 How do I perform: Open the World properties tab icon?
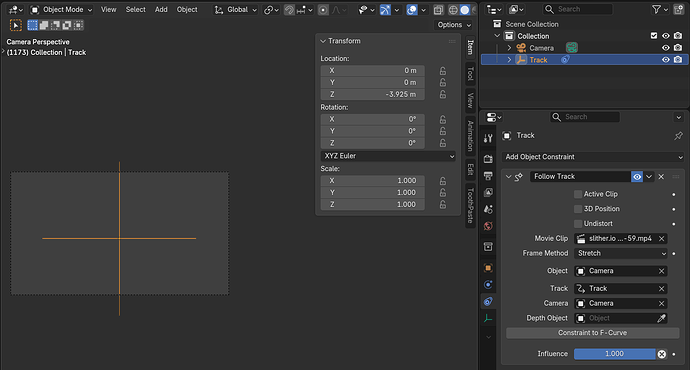click(488, 226)
